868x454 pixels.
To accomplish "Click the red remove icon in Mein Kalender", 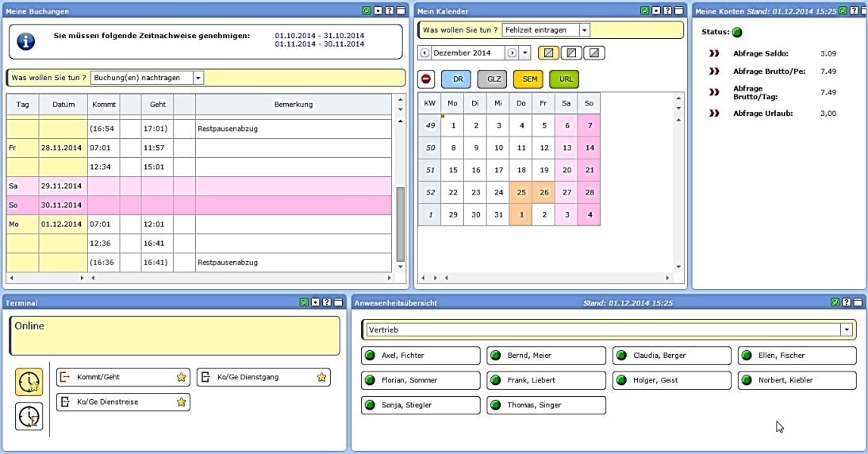I will pyautogui.click(x=426, y=79).
